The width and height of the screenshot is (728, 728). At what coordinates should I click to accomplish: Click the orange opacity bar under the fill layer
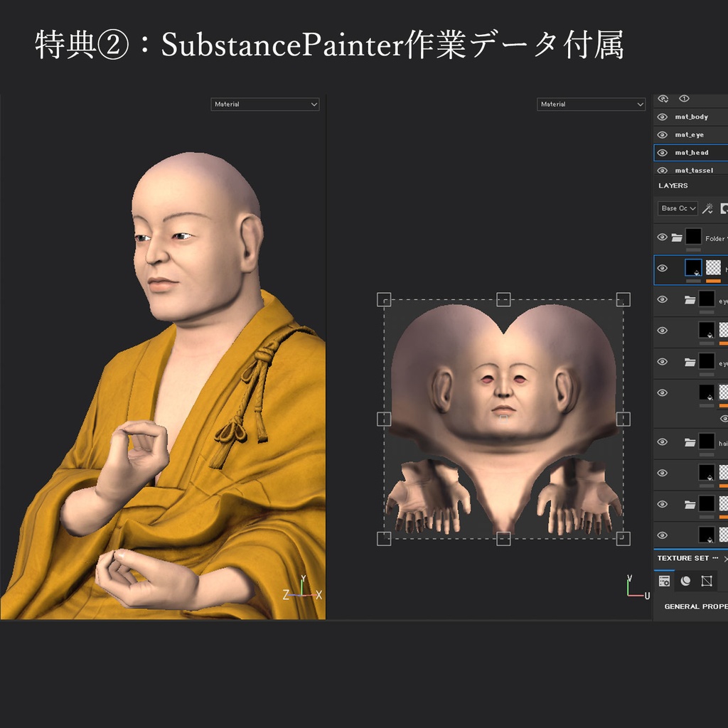tap(712, 282)
